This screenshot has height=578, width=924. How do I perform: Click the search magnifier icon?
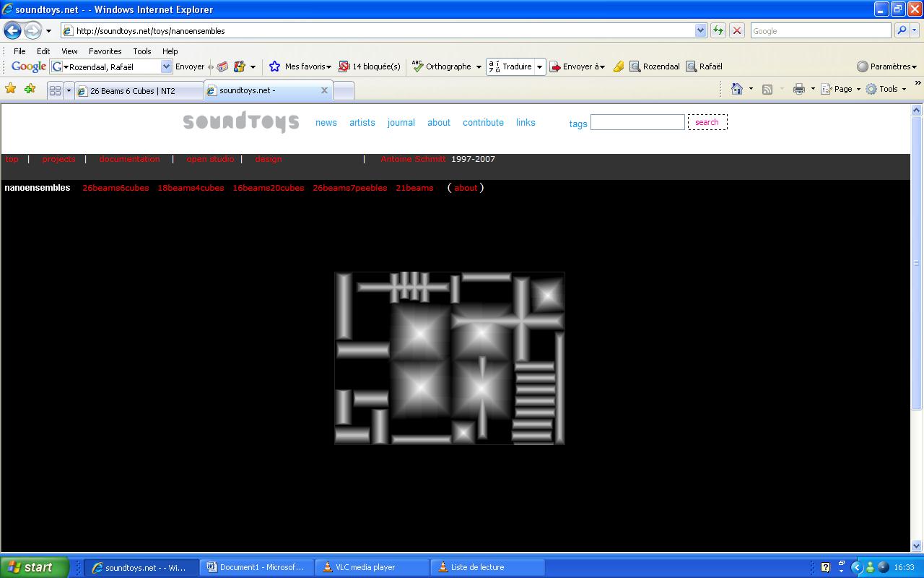pos(901,30)
